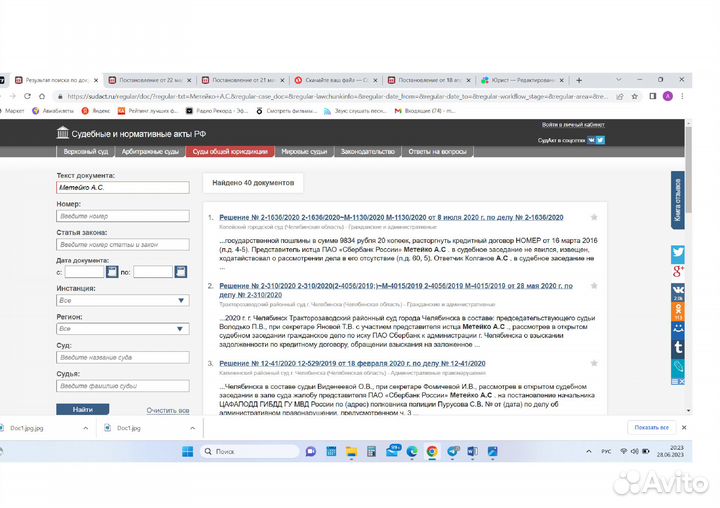Click the Очистить все link
This screenshot has height=508, width=720.
[x=167, y=410]
